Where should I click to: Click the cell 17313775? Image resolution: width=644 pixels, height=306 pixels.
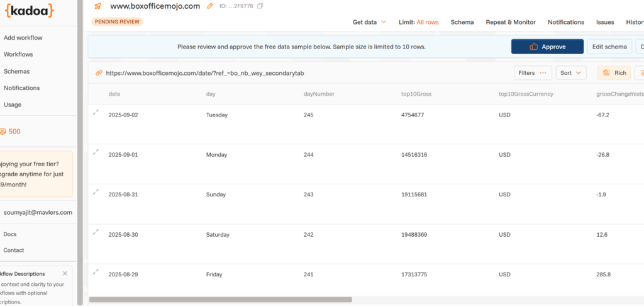coord(414,275)
